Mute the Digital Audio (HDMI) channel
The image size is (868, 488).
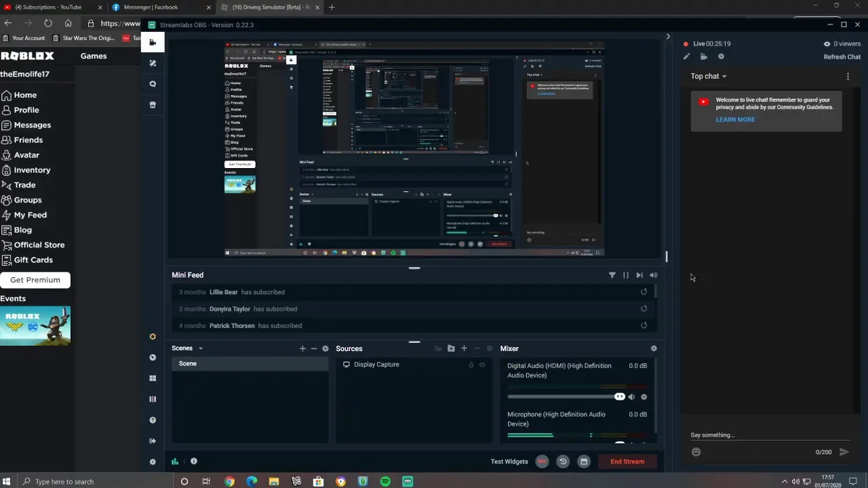[631, 397]
